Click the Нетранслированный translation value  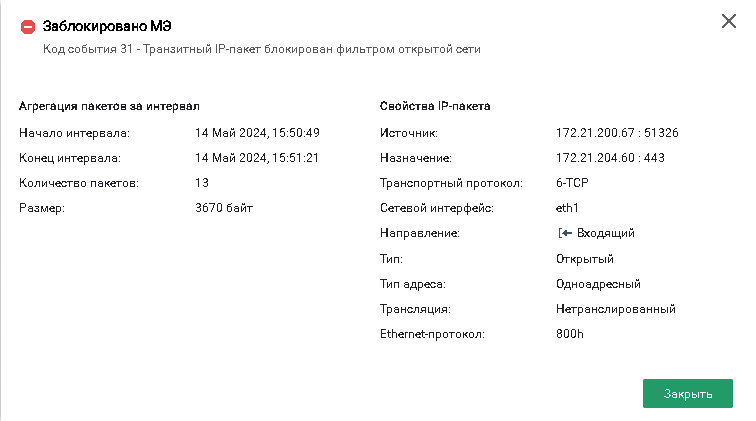tap(616, 309)
